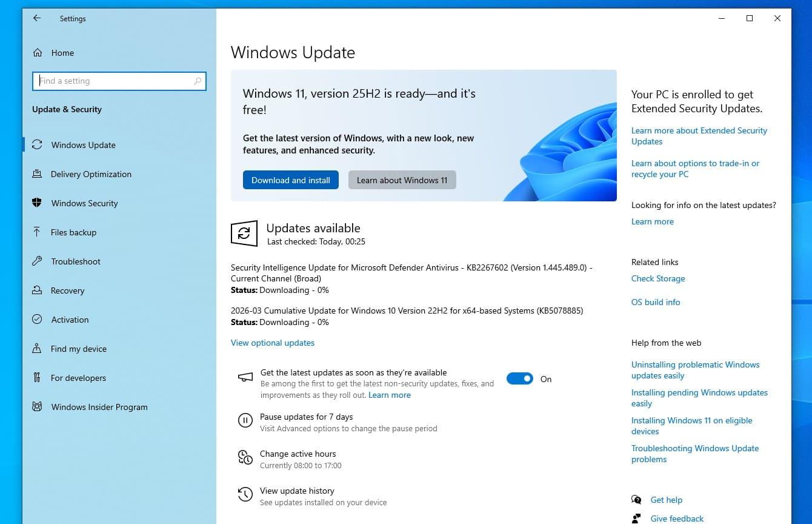
Task: Click the back arrow in Settings
Action: pos(37,18)
